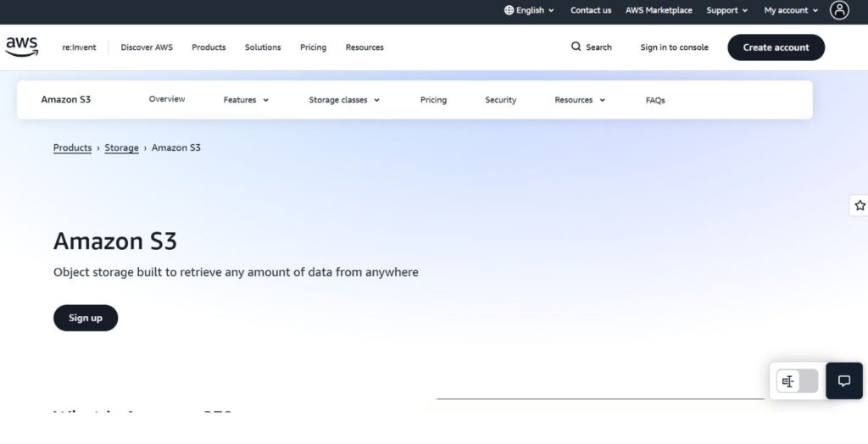Image resolution: width=868 pixels, height=444 pixels.
Task: Open the user profile avatar icon
Action: click(839, 10)
